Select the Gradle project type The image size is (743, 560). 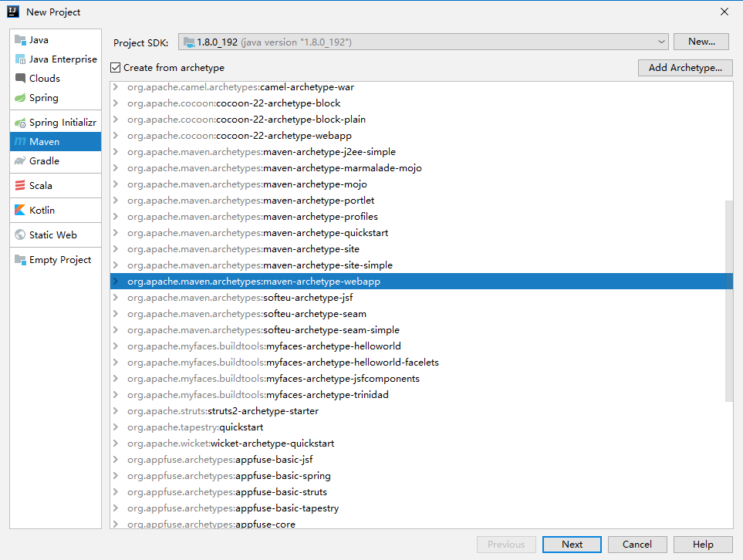[56, 161]
